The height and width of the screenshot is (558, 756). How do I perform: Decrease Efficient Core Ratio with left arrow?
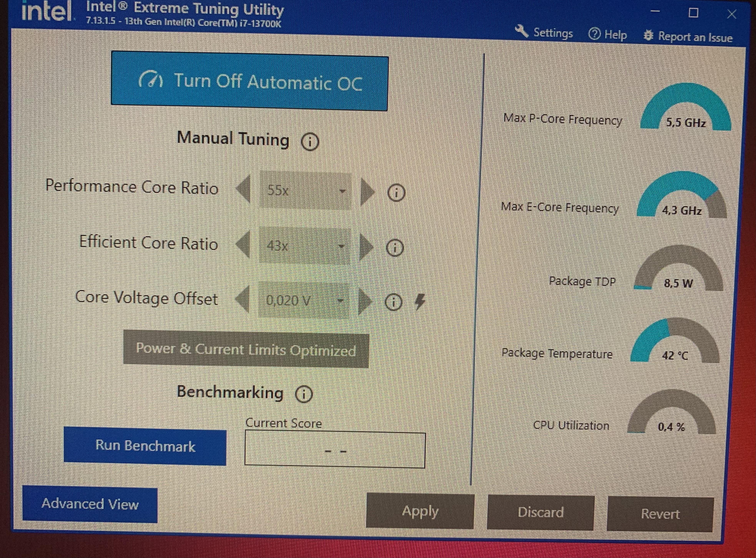pos(243,244)
